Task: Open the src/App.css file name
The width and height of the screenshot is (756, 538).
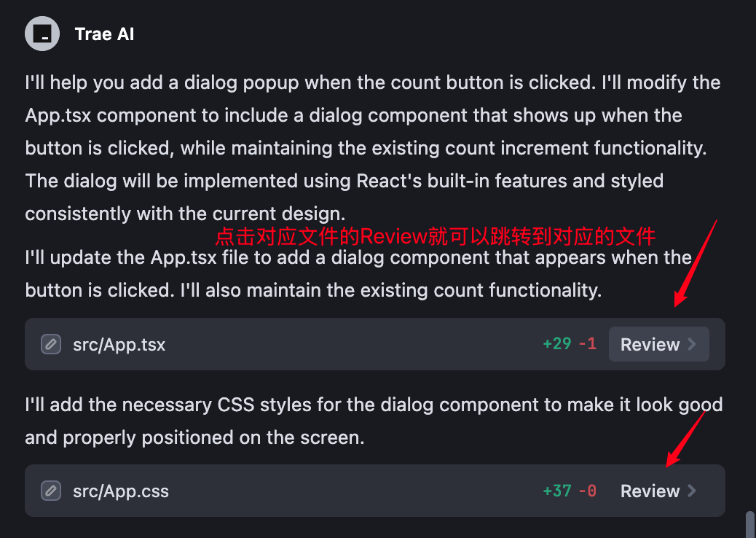Action: tap(120, 491)
